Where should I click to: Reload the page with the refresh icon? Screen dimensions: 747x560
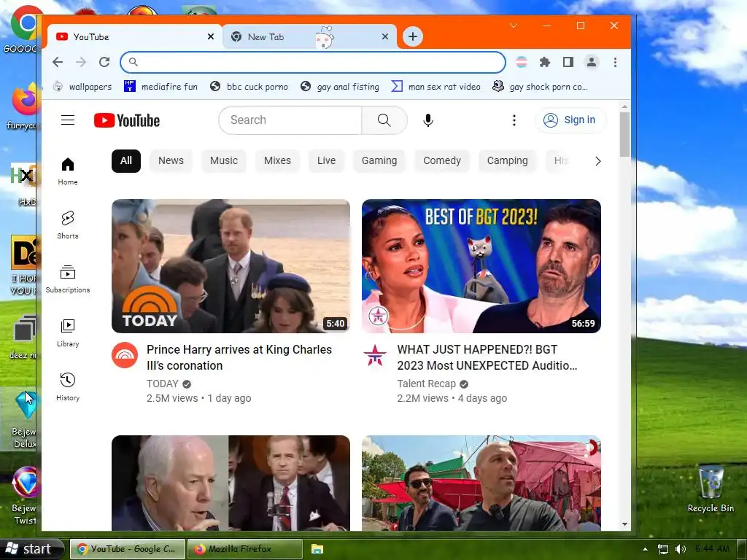pyautogui.click(x=104, y=62)
